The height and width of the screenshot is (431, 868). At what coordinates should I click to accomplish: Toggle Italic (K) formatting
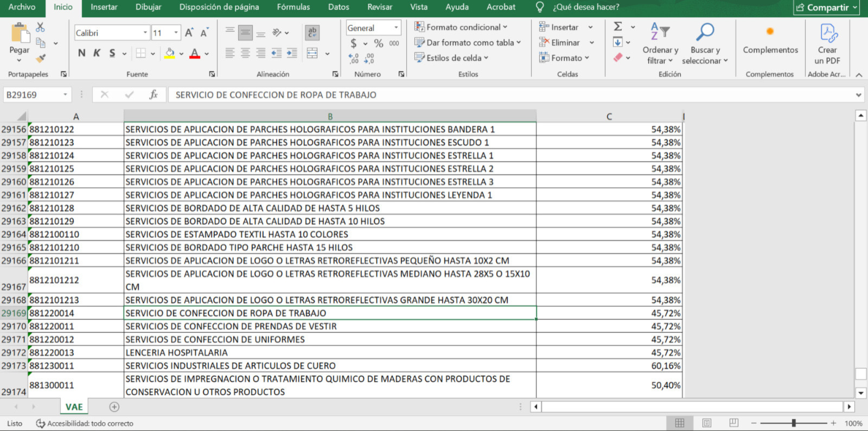(x=97, y=53)
